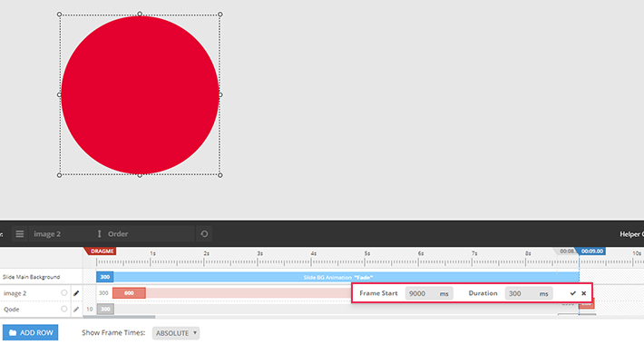Confirm frame timing with the checkmark icon
This screenshot has width=644, height=345.
pos(573,293)
